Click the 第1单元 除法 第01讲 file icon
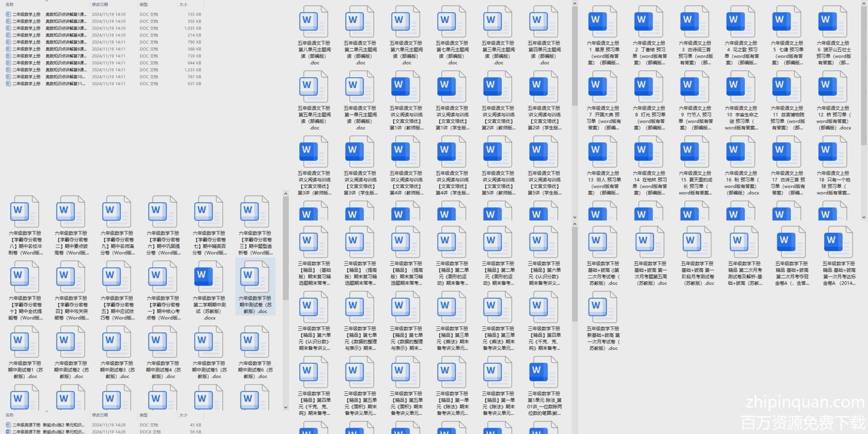The height and width of the screenshot is (434, 868). tap(544, 372)
